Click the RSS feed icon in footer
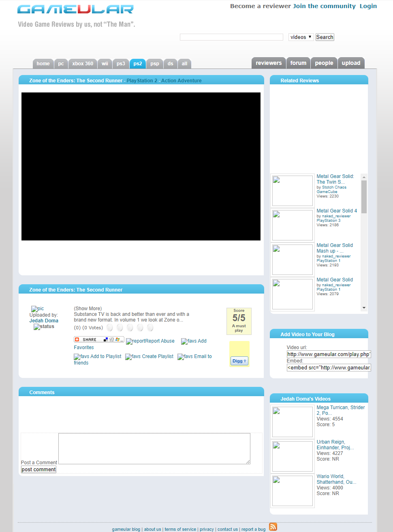This screenshot has width=393, height=532. click(273, 527)
